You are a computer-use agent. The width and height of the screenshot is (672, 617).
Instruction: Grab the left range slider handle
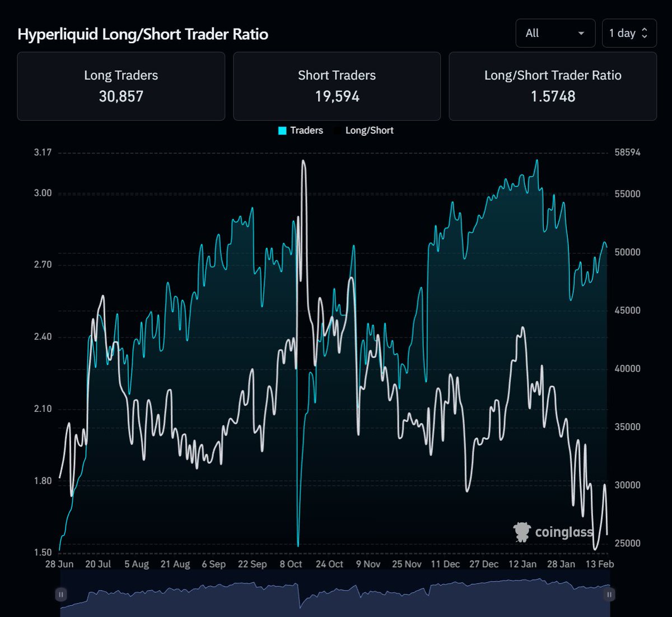coord(61,594)
